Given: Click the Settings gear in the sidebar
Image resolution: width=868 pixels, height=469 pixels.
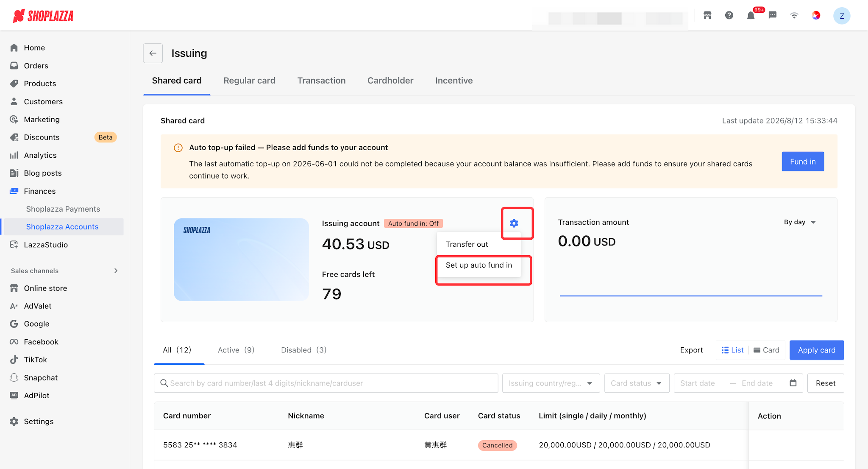Looking at the screenshot, I should pyautogui.click(x=14, y=422).
